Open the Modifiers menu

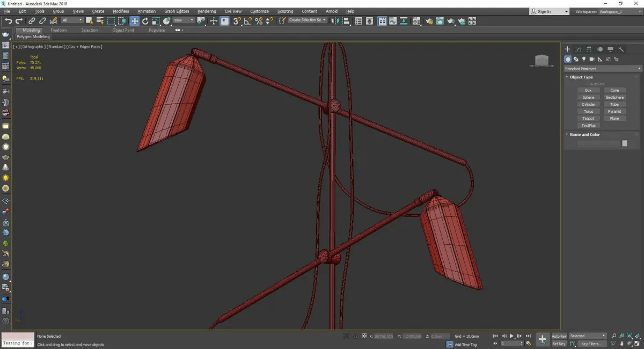(x=121, y=11)
